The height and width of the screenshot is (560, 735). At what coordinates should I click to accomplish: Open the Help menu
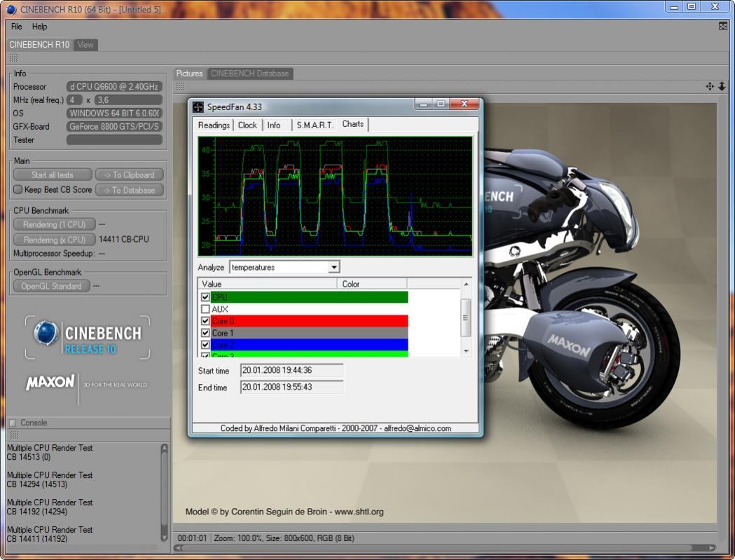point(39,27)
